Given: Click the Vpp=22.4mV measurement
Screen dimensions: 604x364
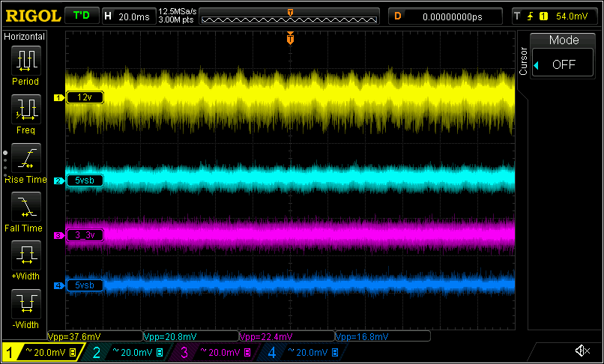Looking at the screenshot, I should (286, 336).
